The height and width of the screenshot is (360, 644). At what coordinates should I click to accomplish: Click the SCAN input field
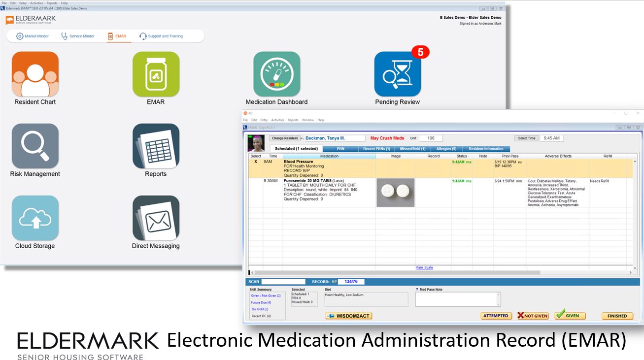pos(283,282)
